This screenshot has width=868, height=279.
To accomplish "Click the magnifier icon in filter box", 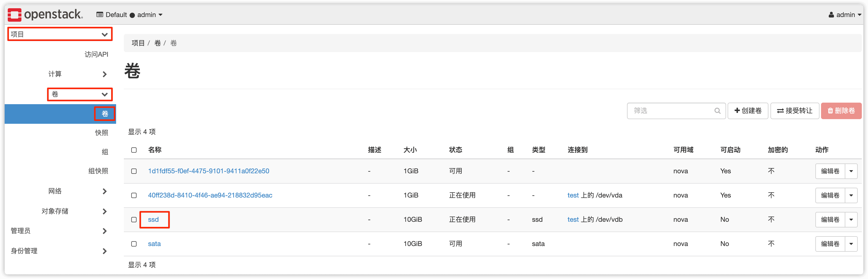I will (x=717, y=111).
